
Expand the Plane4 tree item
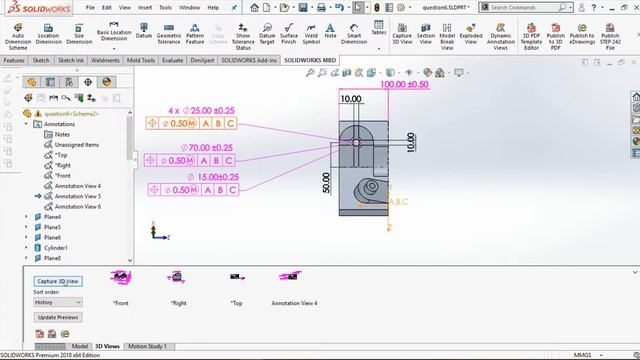tap(26, 217)
